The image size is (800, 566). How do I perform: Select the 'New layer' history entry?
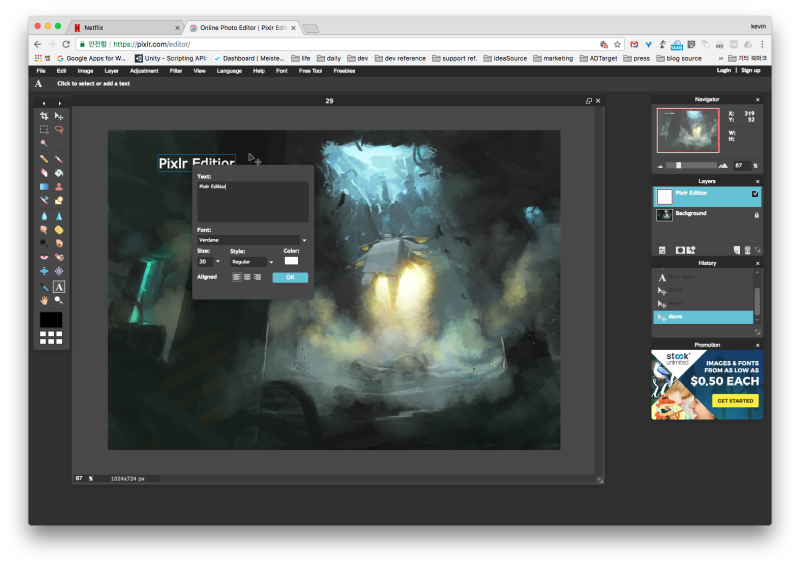[703, 277]
